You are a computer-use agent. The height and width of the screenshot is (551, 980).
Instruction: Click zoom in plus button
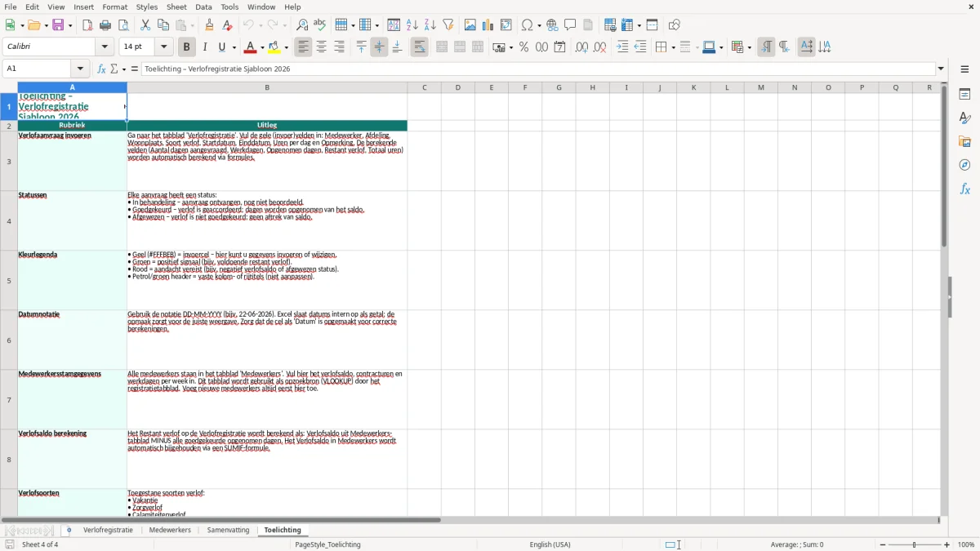click(x=947, y=544)
